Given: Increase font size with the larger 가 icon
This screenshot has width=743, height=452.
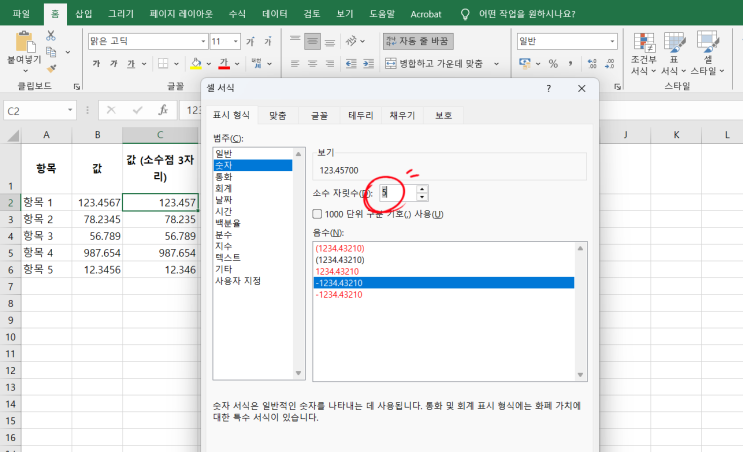Looking at the screenshot, I should pos(251,41).
